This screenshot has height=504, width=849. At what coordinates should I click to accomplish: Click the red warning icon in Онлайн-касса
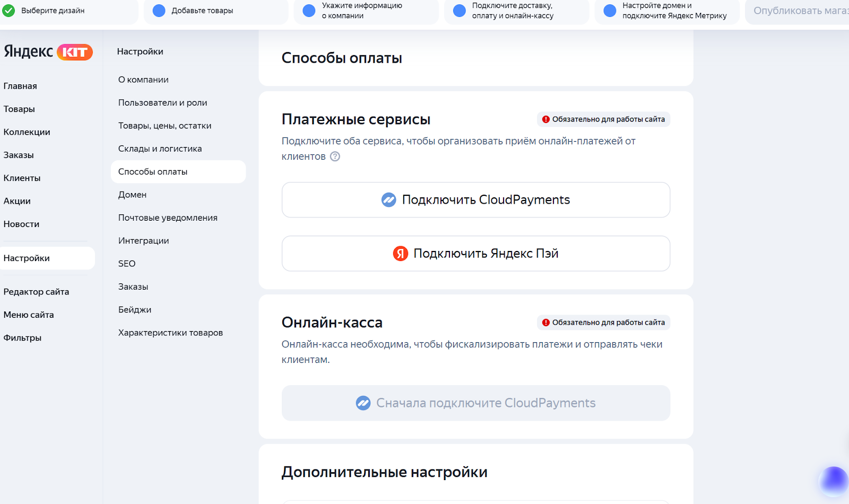pyautogui.click(x=545, y=323)
